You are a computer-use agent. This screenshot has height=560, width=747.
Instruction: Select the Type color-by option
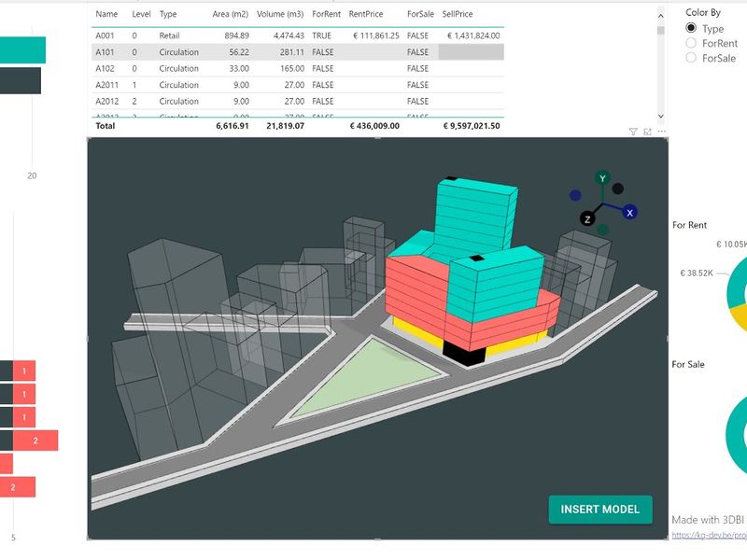point(691,29)
